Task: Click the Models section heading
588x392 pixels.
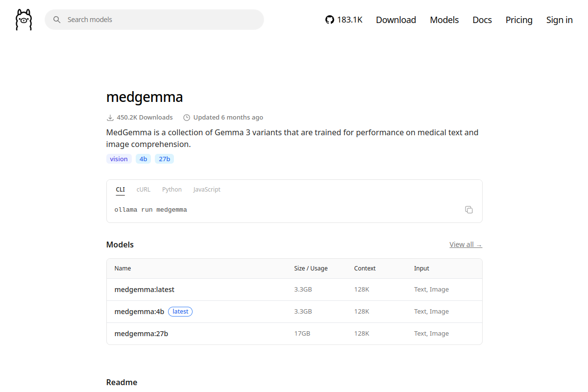Action: [120, 245]
